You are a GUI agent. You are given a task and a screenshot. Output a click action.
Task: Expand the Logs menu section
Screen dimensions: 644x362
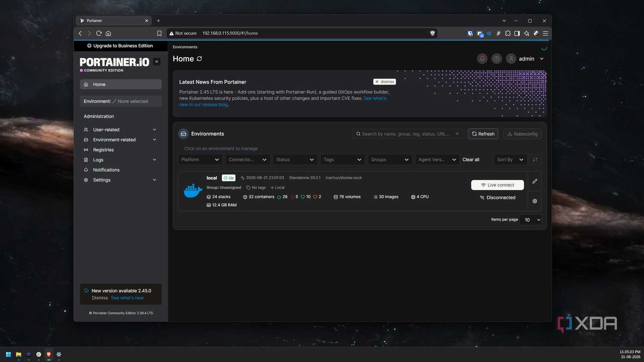[121, 160]
